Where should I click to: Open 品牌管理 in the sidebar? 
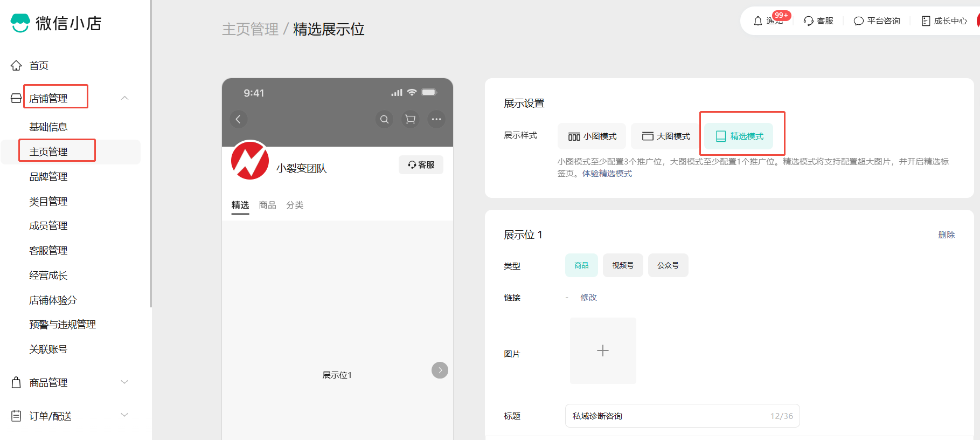point(48,177)
